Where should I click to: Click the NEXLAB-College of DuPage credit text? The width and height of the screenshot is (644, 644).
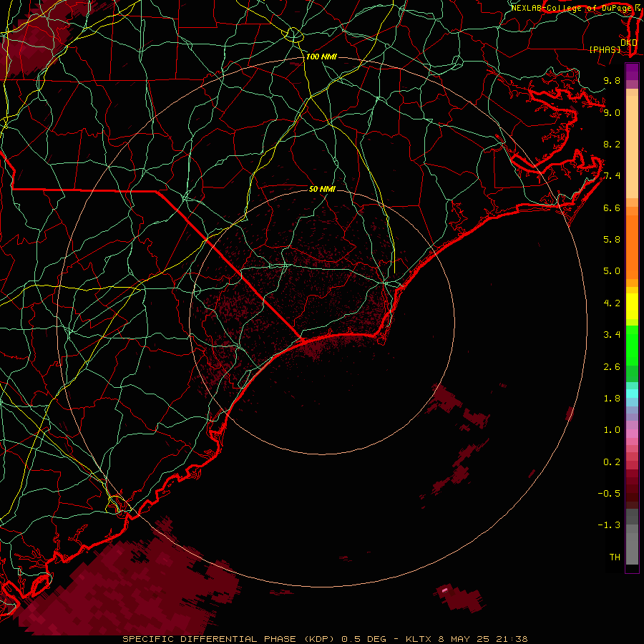pos(571,8)
